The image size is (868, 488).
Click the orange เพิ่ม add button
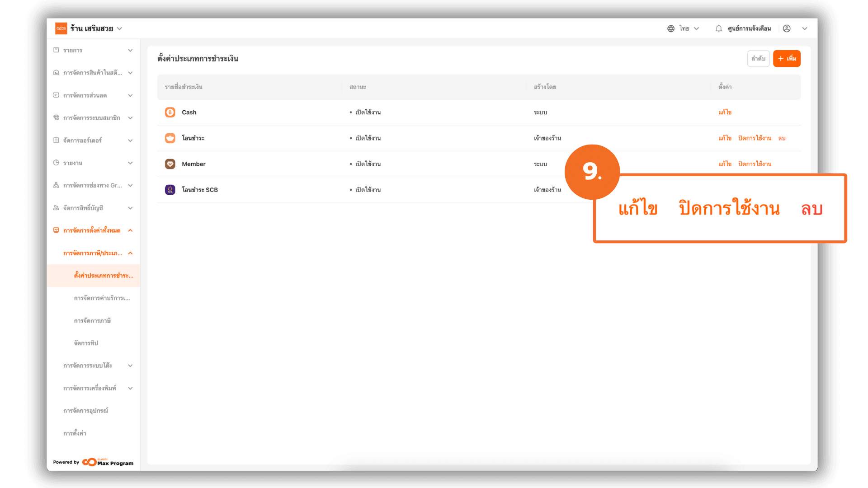tap(786, 59)
